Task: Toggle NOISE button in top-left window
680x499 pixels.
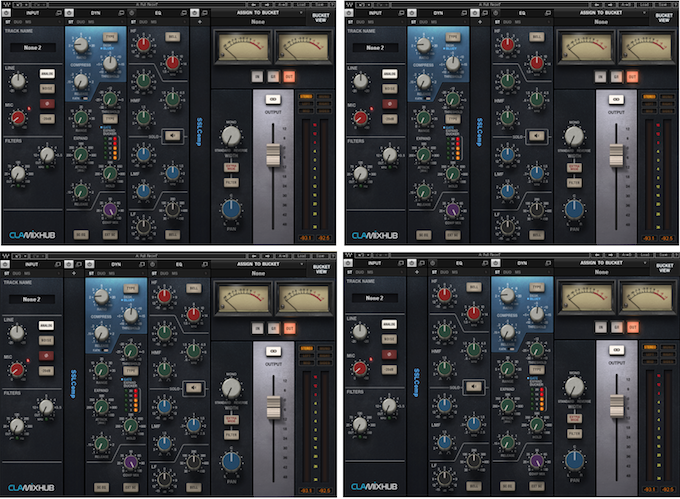Action: click(47, 88)
